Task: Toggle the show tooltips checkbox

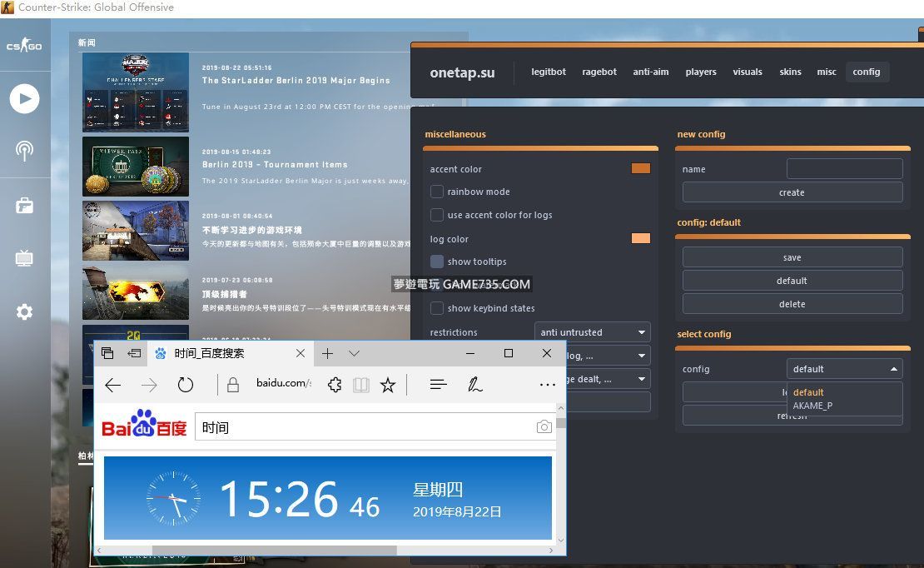Action: pos(437,262)
